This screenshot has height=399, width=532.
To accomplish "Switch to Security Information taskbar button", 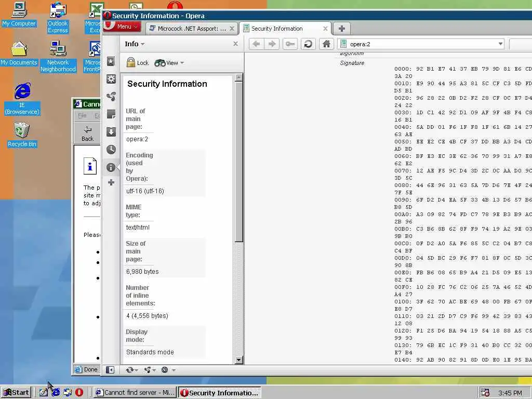I will (x=220, y=393).
